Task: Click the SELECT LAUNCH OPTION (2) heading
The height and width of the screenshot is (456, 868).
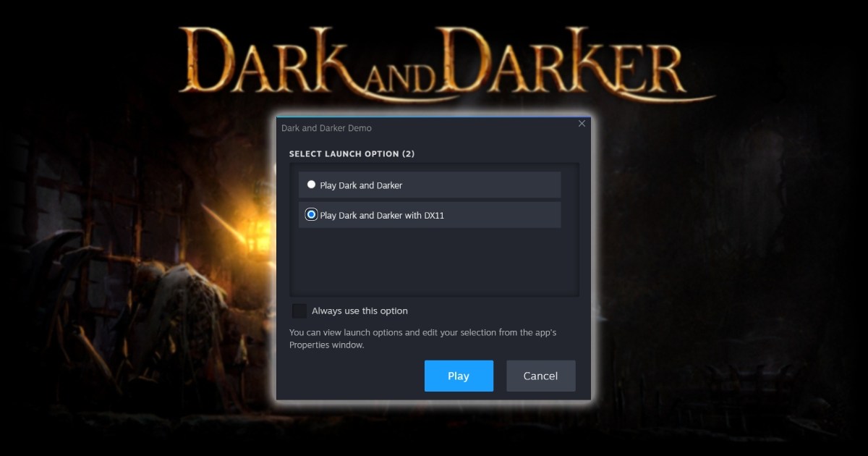Action: [352, 154]
